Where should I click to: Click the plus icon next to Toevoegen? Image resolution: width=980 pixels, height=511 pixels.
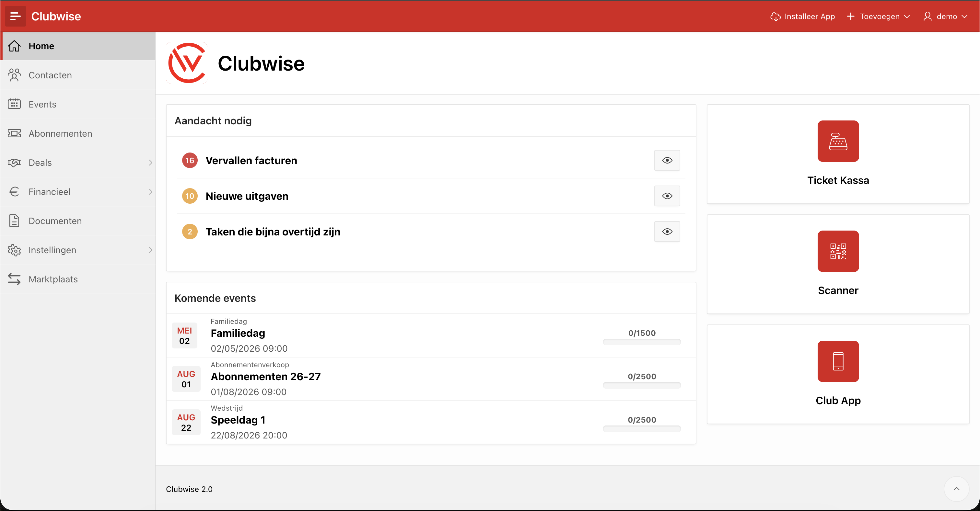tap(851, 16)
